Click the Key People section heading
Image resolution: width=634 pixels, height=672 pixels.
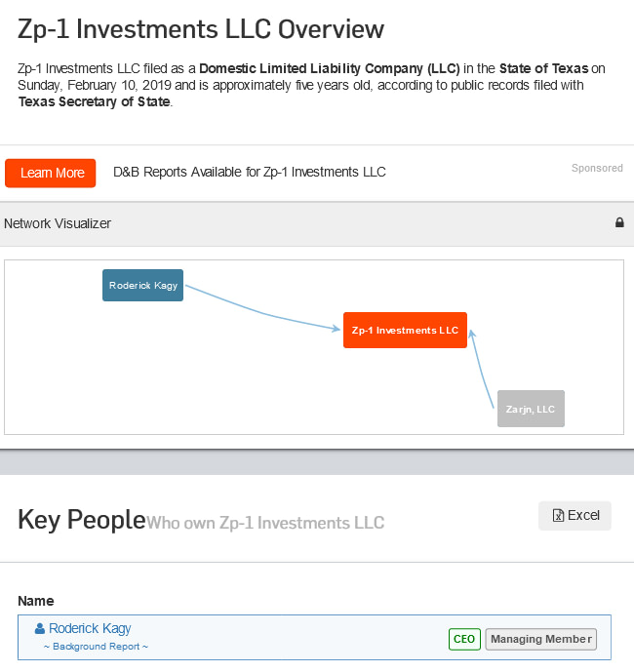coord(82,520)
